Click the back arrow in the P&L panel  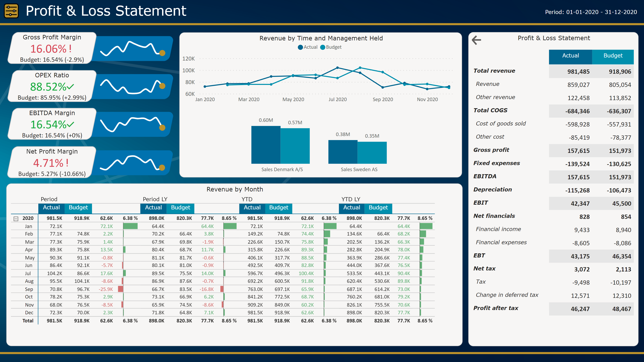(476, 40)
